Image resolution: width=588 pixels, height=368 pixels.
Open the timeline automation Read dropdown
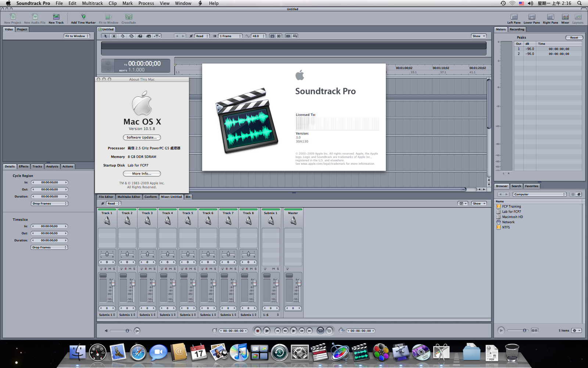pyautogui.click(x=202, y=36)
